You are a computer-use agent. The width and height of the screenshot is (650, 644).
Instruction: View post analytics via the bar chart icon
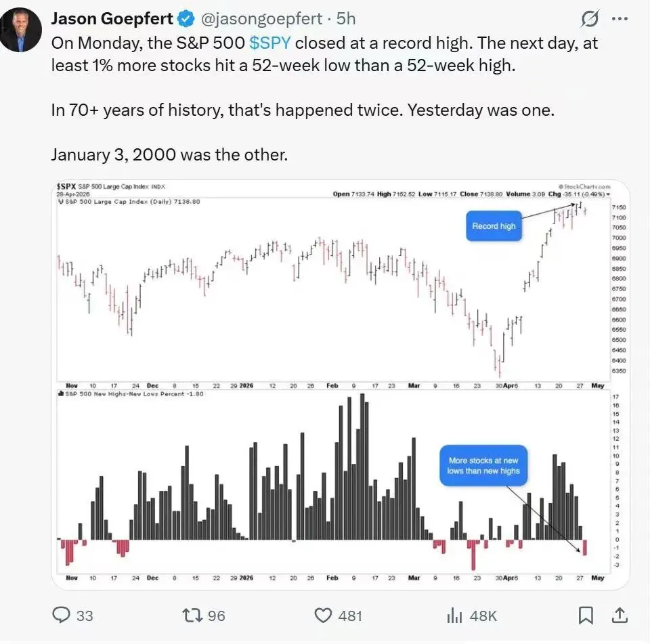[454, 615]
